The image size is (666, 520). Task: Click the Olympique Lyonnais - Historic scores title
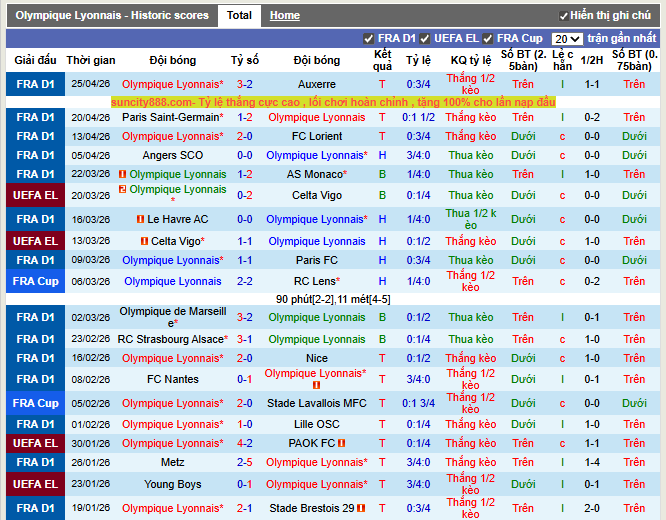point(112,16)
